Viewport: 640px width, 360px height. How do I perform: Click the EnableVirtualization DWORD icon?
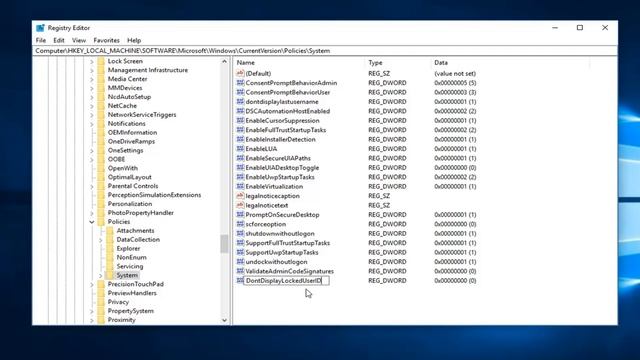pyautogui.click(x=240, y=186)
